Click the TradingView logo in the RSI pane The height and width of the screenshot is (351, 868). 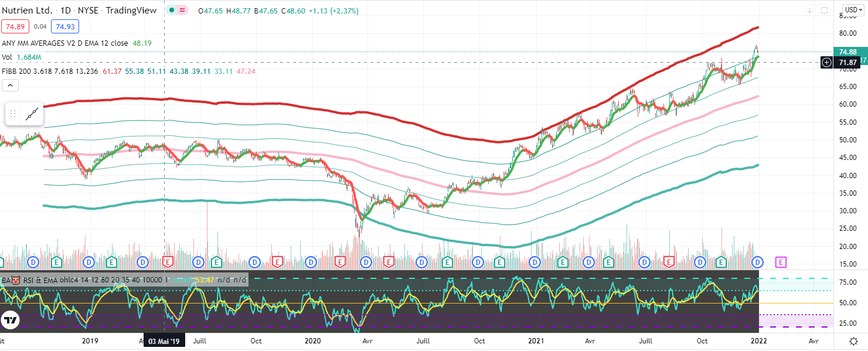pyautogui.click(x=10, y=321)
